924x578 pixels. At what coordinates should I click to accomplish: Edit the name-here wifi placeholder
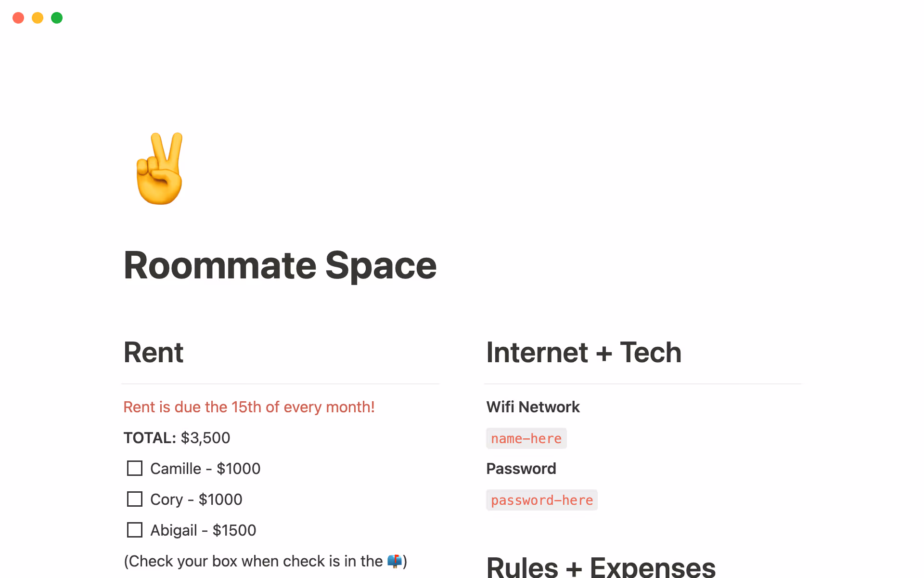point(526,438)
